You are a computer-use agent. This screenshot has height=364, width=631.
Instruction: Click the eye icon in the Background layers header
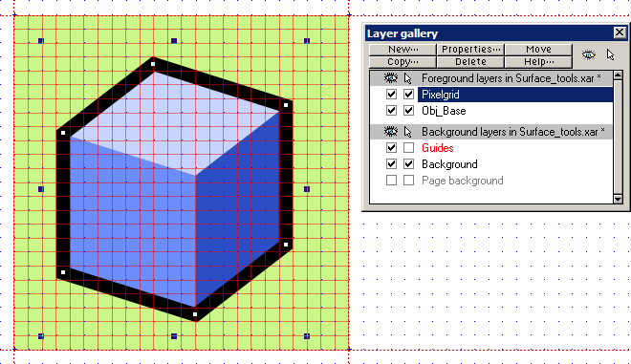click(390, 131)
